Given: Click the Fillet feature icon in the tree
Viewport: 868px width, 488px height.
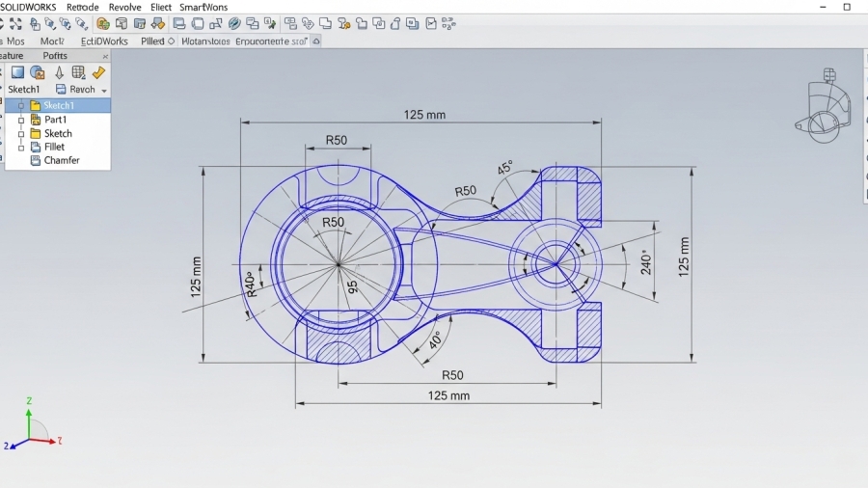Looking at the screenshot, I should 36,147.
